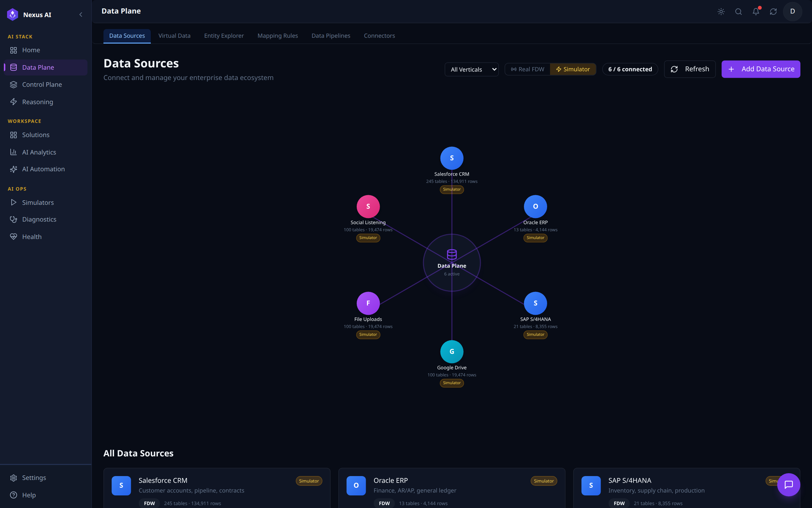Click Simulator badge under File Uploads node

point(368,335)
